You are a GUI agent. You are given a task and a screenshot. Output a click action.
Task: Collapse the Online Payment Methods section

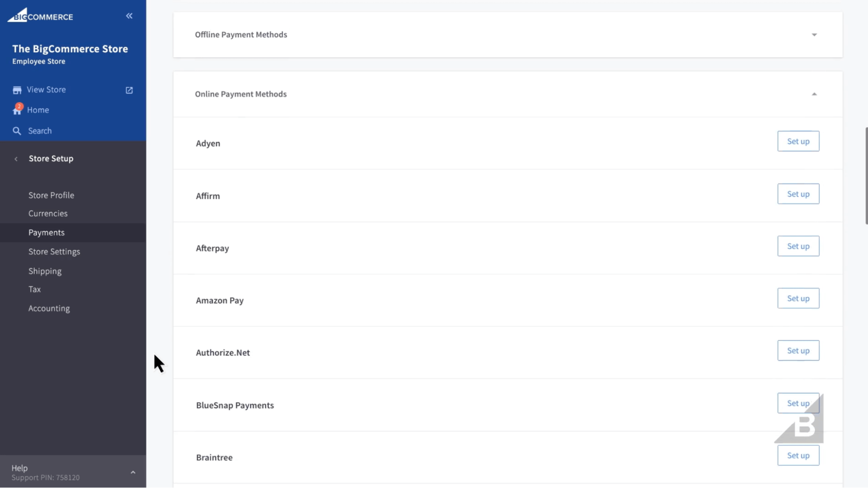coord(814,94)
